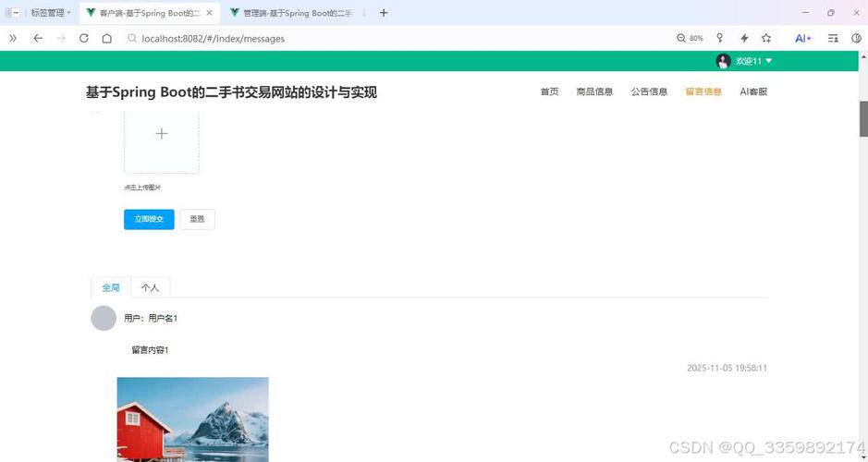Click the page vertical scrollbar thumb
868x462 pixels.
click(863, 119)
